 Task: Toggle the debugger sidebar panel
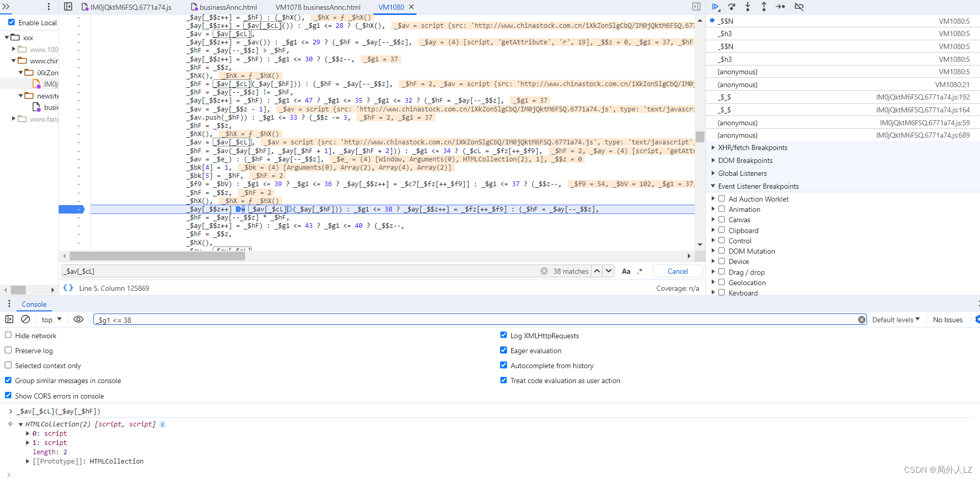(696, 7)
